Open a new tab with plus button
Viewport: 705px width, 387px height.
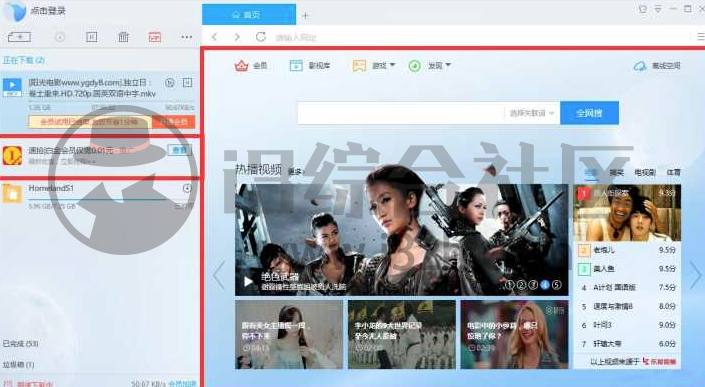[305, 16]
